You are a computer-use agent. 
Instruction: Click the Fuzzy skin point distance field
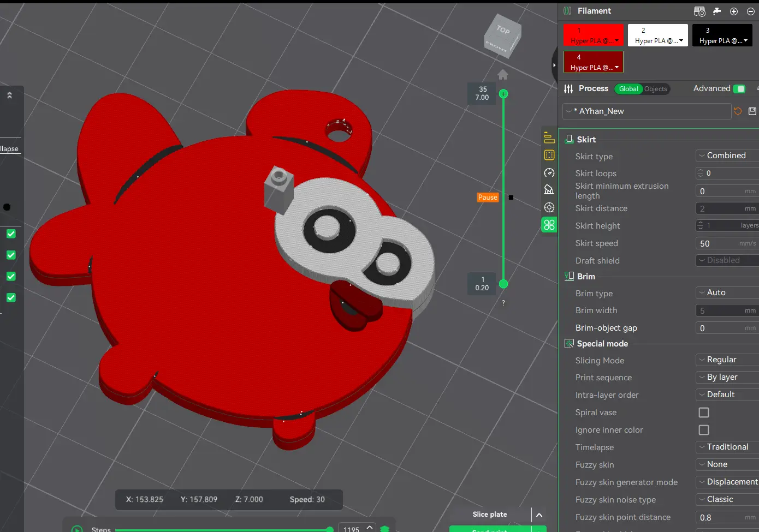(x=727, y=517)
